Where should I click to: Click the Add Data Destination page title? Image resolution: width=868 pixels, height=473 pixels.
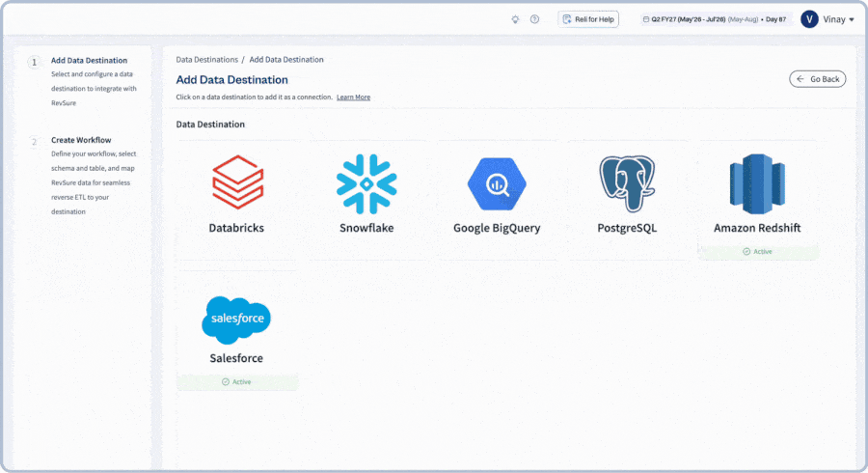pyautogui.click(x=231, y=80)
